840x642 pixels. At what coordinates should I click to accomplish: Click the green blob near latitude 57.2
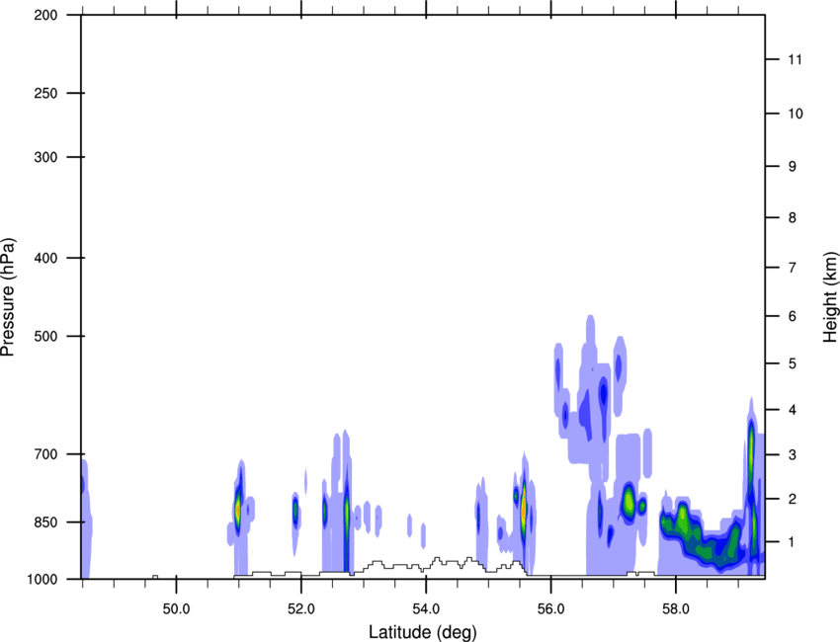629,502
